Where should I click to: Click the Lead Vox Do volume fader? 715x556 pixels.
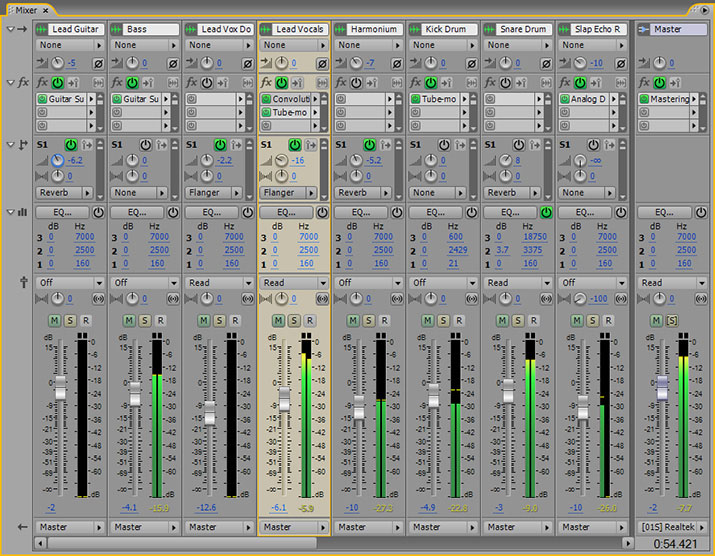[x=209, y=412]
